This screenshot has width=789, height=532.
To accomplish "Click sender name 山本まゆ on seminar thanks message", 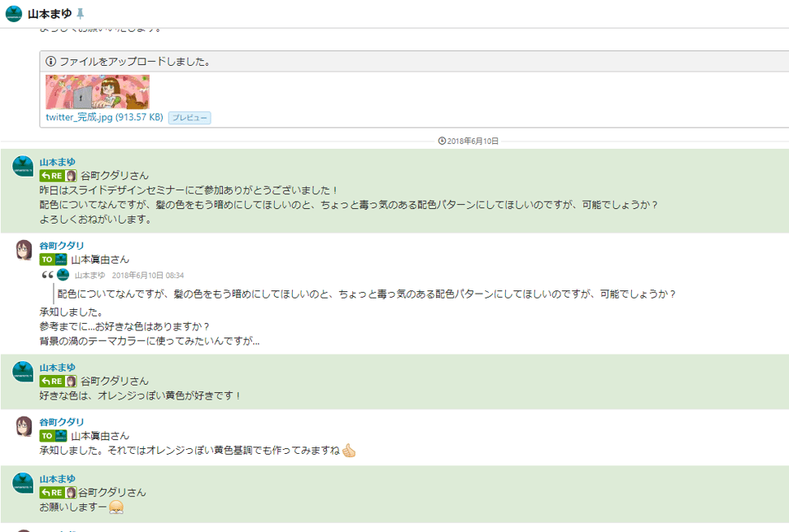I will point(58,162).
